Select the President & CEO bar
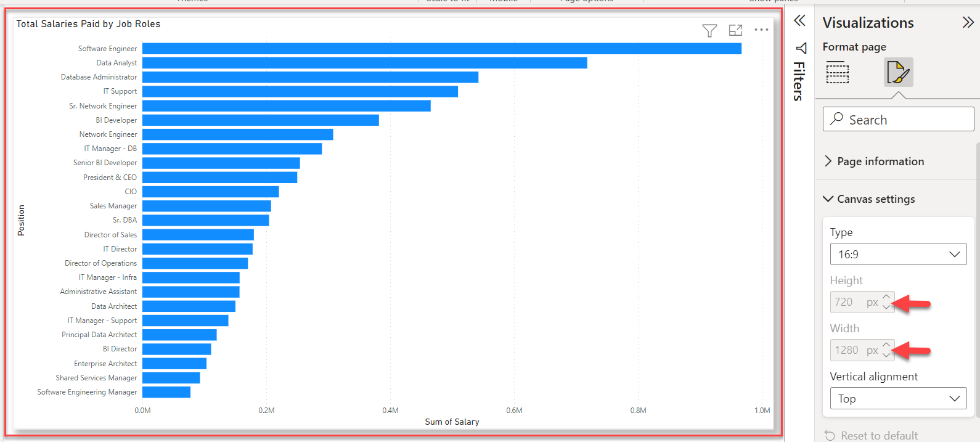Viewport: 980px width, 442px height. [x=220, y=178]
